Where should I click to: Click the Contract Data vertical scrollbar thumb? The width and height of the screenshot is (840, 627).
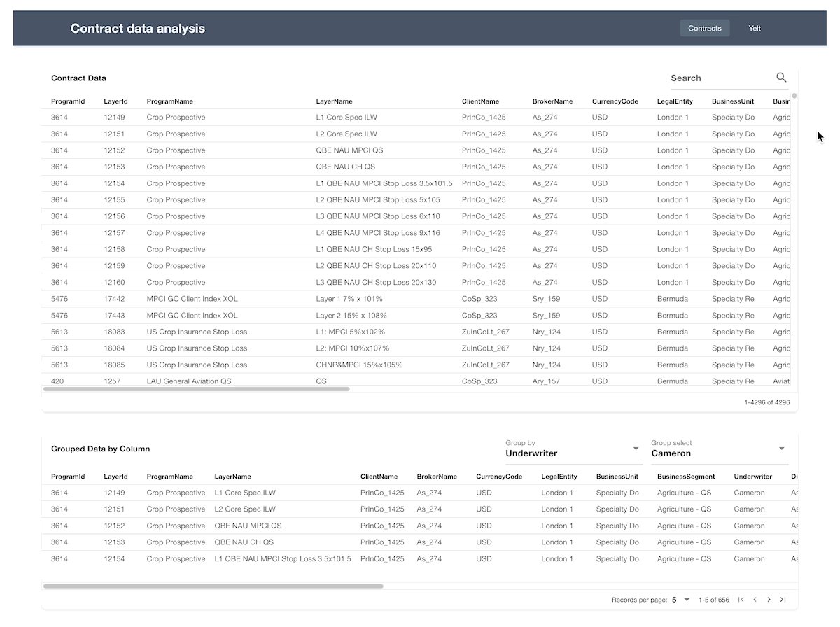[794, 96]
